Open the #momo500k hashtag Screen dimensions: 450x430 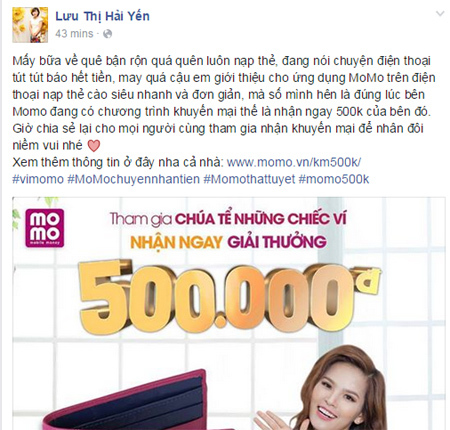(x=334, y=179)
